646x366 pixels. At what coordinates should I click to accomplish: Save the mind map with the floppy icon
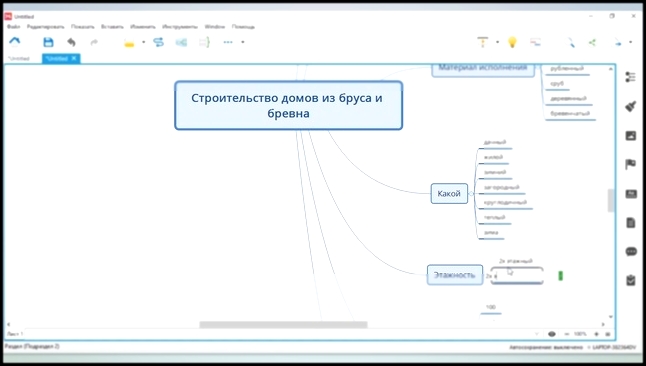pyautogui.click(x=48, y=42)
